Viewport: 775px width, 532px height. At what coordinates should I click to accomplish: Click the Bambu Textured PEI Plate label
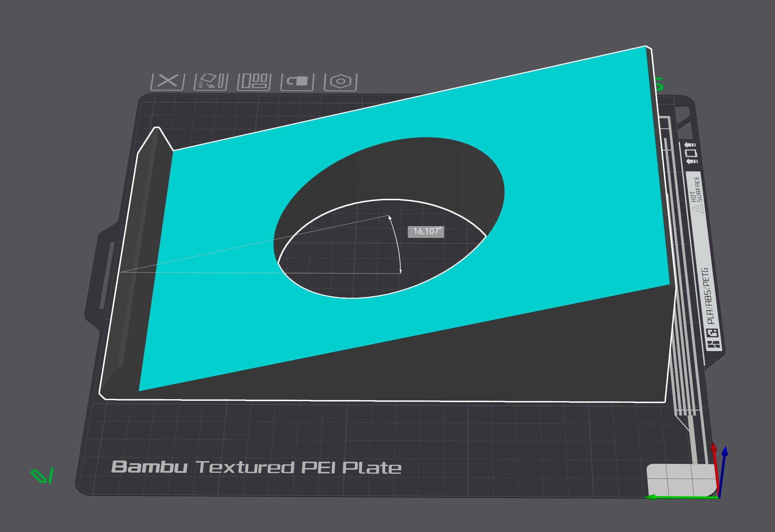pos(256,467)
